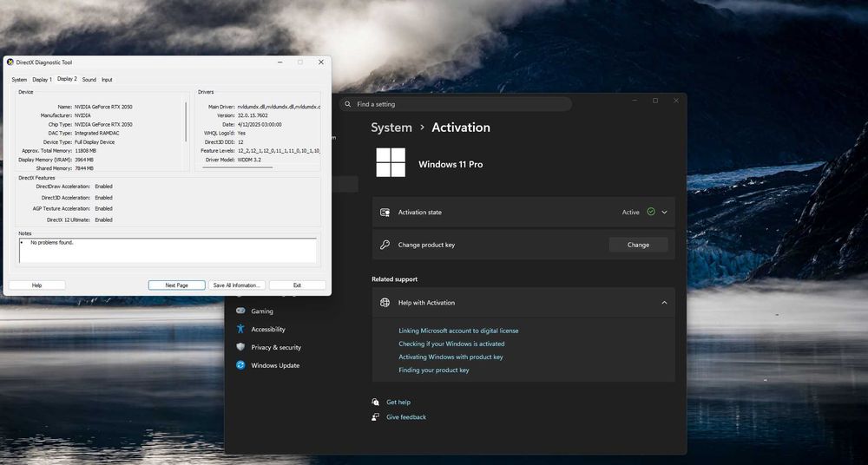Open the Sound tab in DxDiag
Image resolution: width=868 pixels, height=465 pixels.
pyautogui.click(x=89, y=80)
